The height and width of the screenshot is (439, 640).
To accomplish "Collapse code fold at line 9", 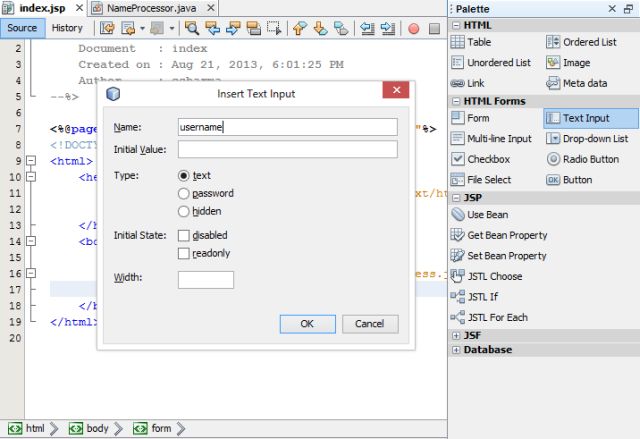I will tap(31, 161).
